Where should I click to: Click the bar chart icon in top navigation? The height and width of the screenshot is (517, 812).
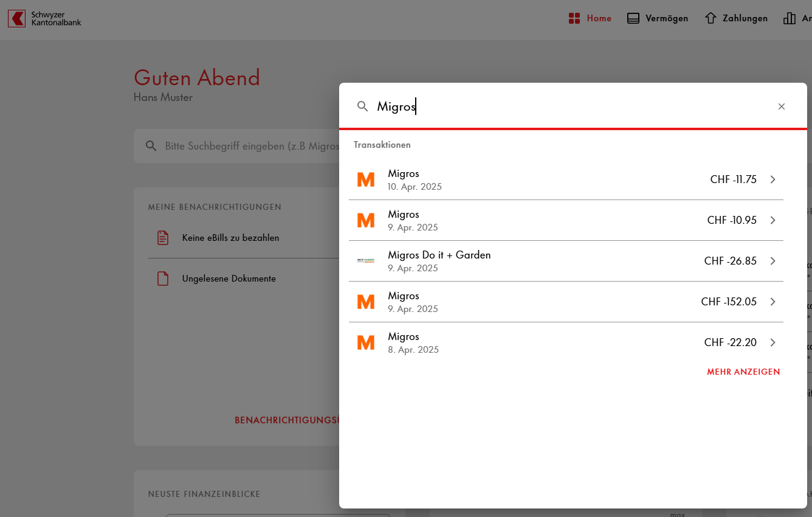(x=790, y=18)
